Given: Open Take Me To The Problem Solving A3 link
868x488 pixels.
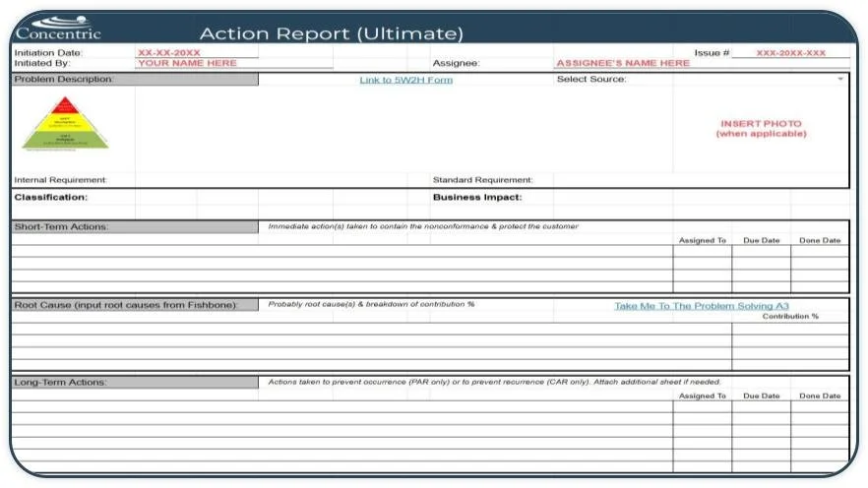Looking at the screenshot, I should coord(702,306).
